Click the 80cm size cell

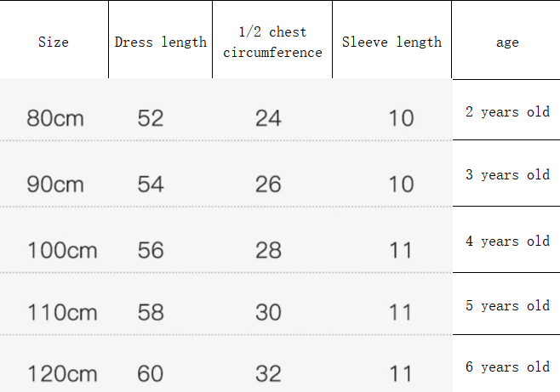pyautogui.click(x=55, y=117)
